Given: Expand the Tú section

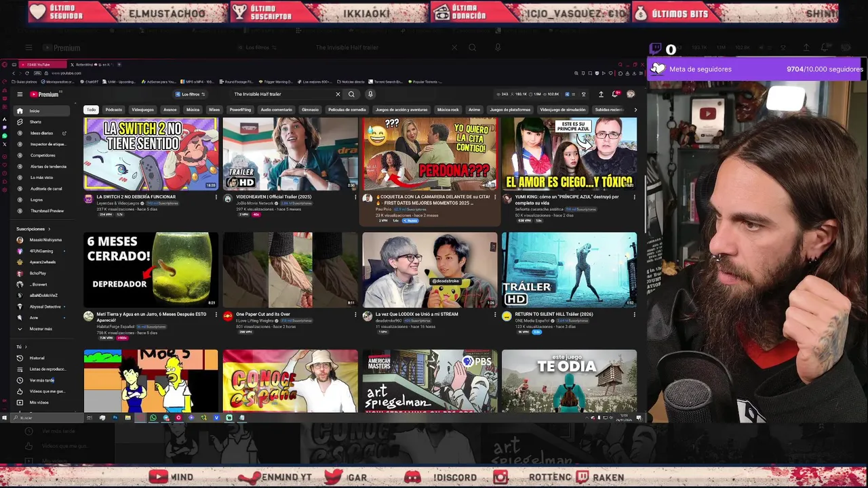Looking at the screenshot, I should point(22,347).
